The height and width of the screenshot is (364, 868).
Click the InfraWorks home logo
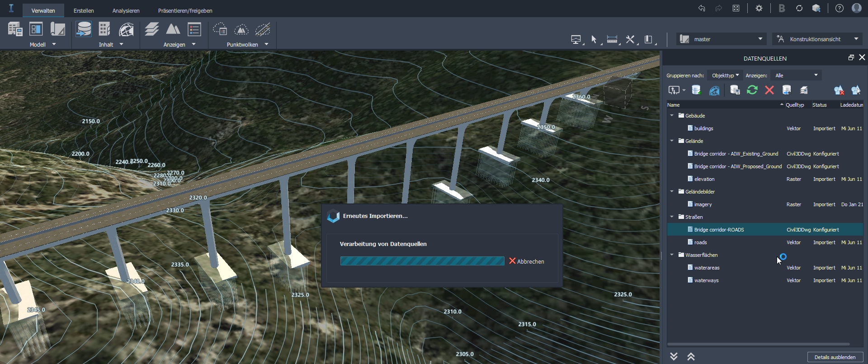click(11, 8)
